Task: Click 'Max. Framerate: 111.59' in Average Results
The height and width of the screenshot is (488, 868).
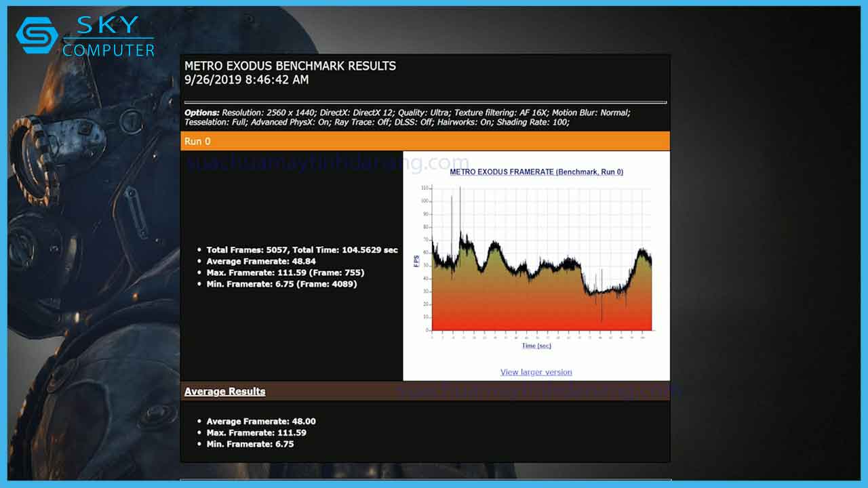Action: pos(256,432)
